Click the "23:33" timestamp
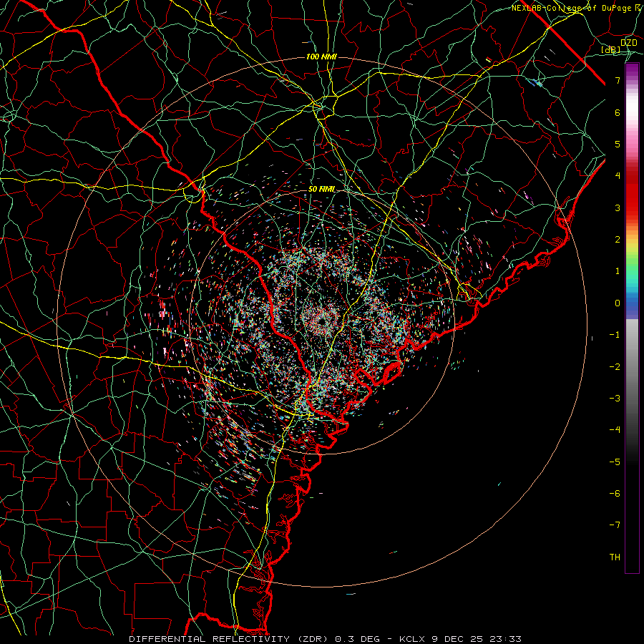The height and width of the screenshot is (644, 644). pos(506,639)
